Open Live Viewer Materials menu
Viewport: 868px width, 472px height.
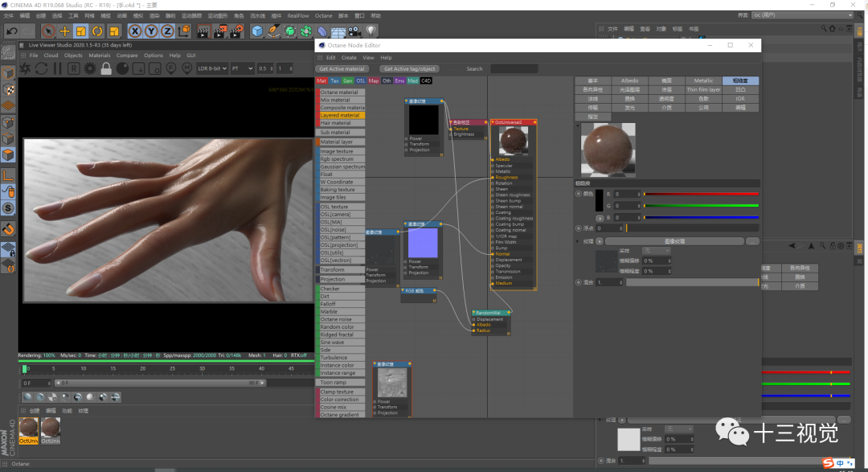[99, 55]
